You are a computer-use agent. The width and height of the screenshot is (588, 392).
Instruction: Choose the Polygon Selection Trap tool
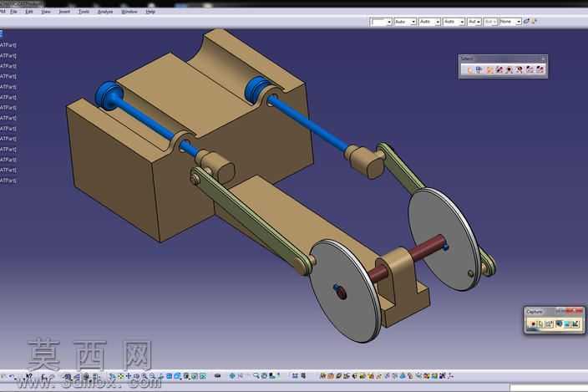click(509, 69)
